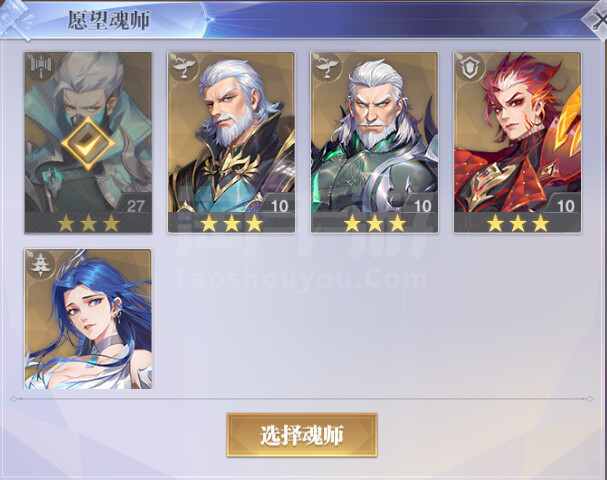
Task: Choose the white-bearded hero in blue robe
Action: [231, 142]
